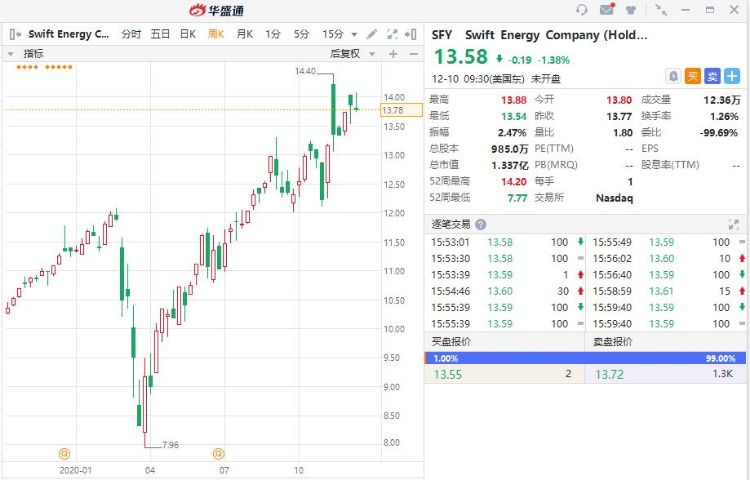This screenshot has width=750, height=480.
Task: Click the Swift Energy C... chart title
Action: click(x=69, y=34)
